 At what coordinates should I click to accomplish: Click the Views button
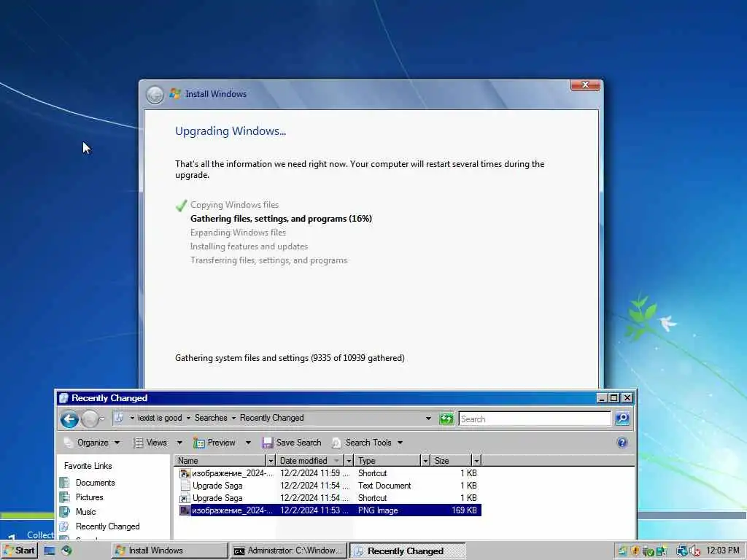click(x=150, y=443)
